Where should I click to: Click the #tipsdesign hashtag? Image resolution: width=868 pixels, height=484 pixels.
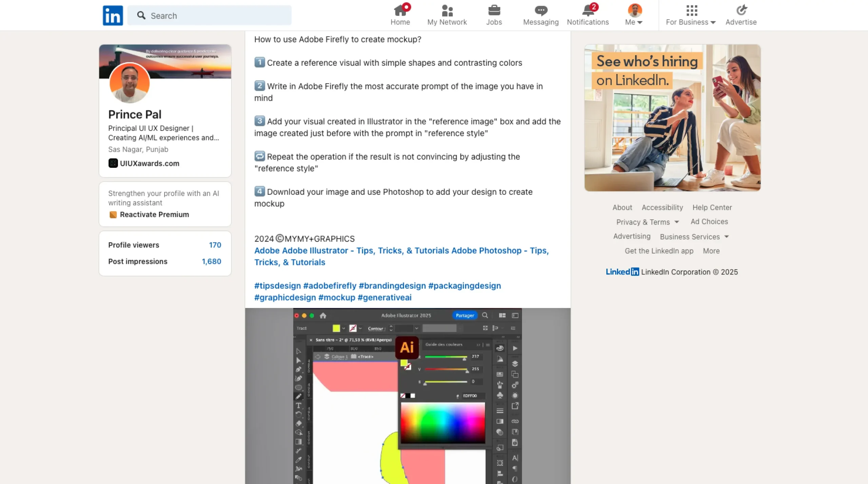pyautogui.click(x=277, y=286)
